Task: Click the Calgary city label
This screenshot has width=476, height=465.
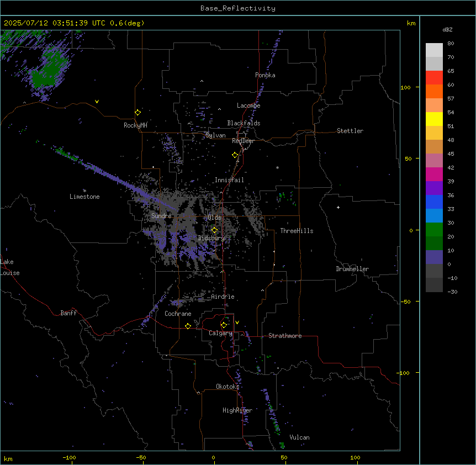Action: pyautogui.click(x=221, y=333)
